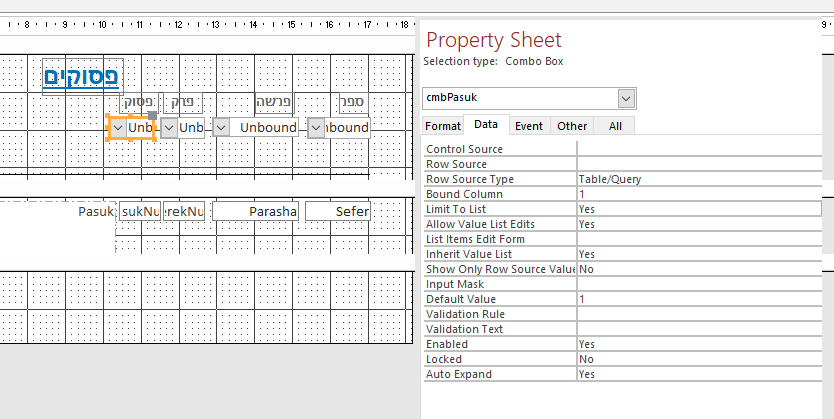Click the gray move handle on selected combo
Viewport: 834px width, 419px height.
153,115
